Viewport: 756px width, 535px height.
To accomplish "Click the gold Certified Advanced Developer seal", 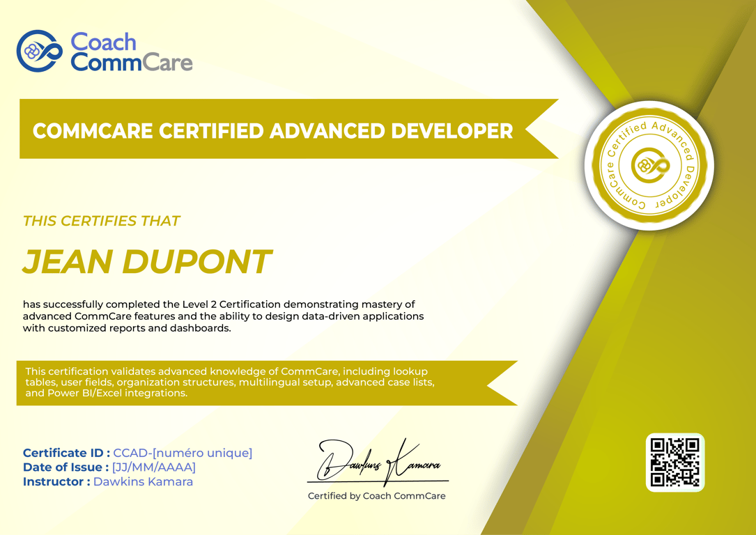I will pyautogui.click(x=649, y=165).
